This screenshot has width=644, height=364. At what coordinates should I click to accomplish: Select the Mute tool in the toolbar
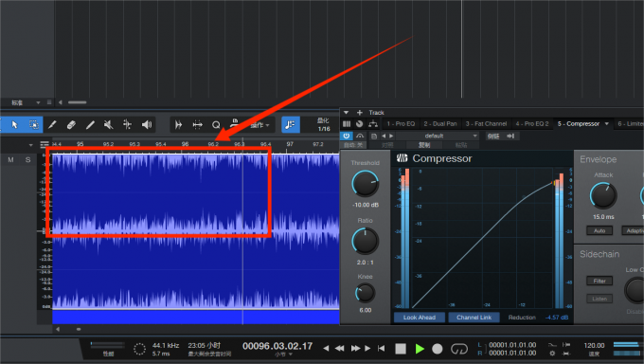[108, 124]
